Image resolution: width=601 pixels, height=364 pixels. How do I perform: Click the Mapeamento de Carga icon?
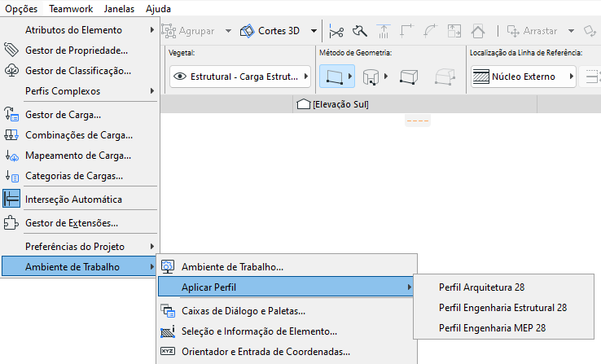click(11, 156)
